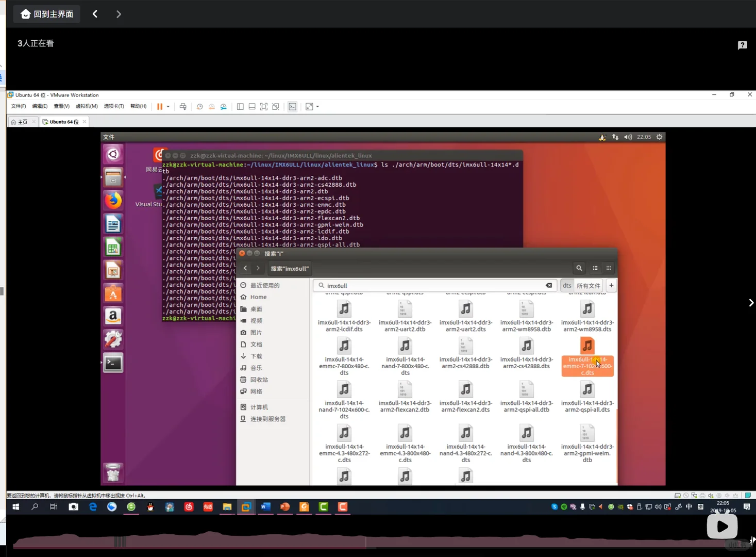The image size is (756, 557).
Task: Send Ctrl+Alt+Del to the virtual machine
Action: [x=183, y=106]
